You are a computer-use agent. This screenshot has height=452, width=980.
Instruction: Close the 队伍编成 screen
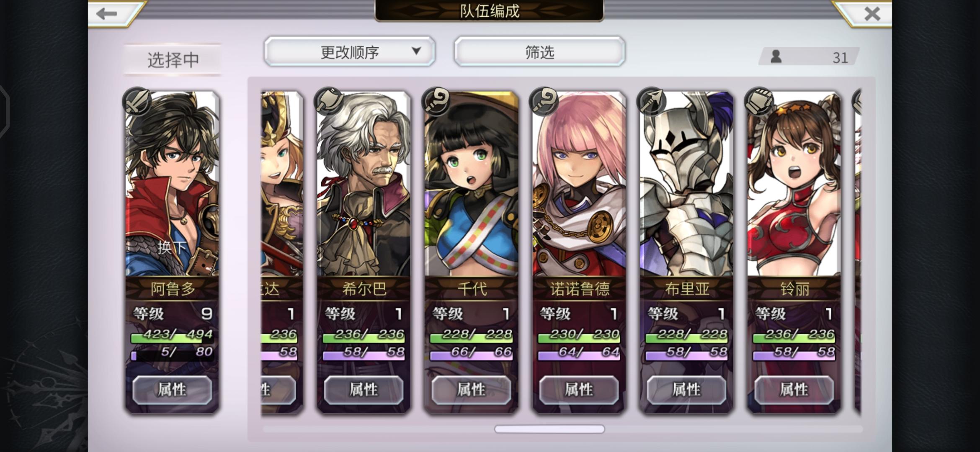pyautogui.click(x=872, y=14)
